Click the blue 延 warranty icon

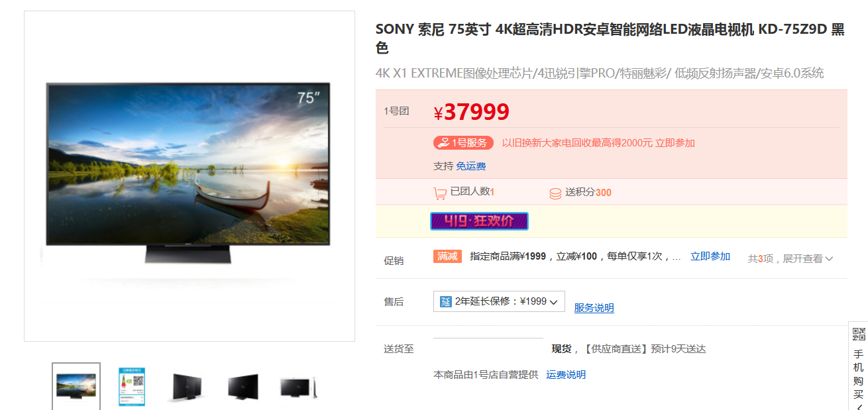[446, 302]
